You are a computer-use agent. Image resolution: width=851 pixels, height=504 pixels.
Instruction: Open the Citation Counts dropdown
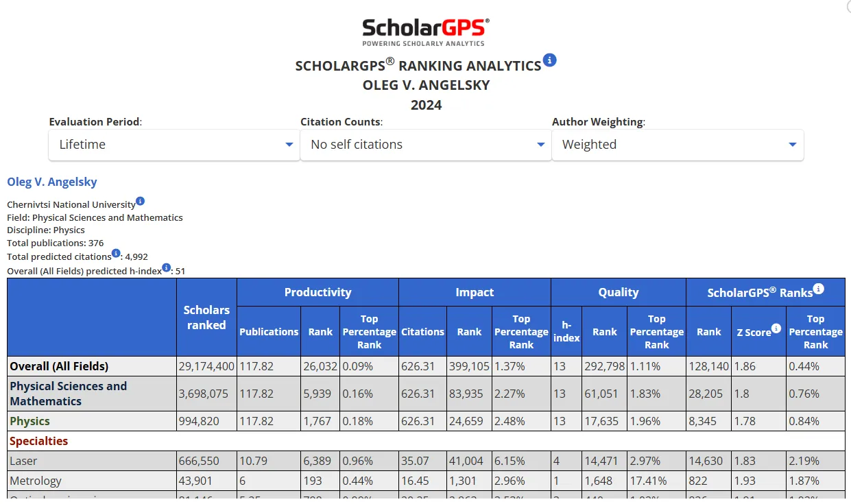(x=425, y=145)
